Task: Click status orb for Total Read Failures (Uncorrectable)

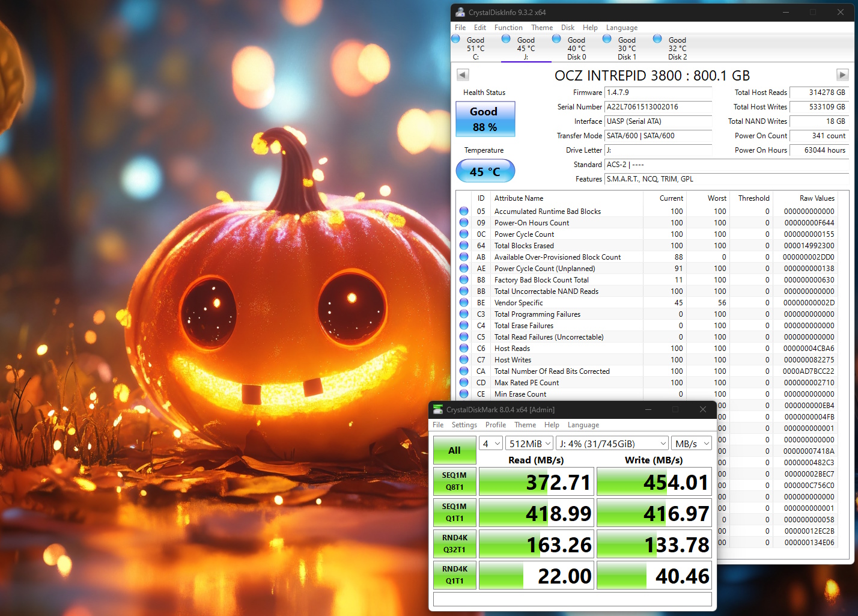Action: (x=464, y=337)
